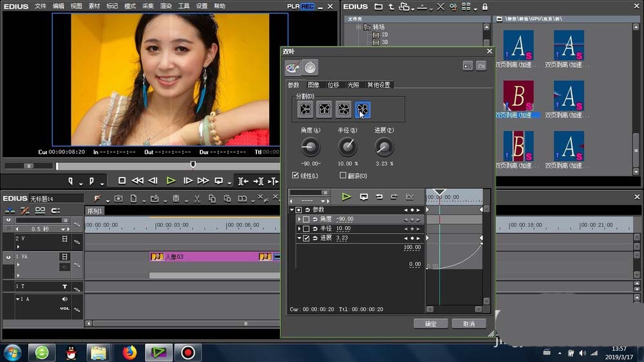The image size is (644, 362).
Task: Click the Set Out point icon
Action: 91,181
